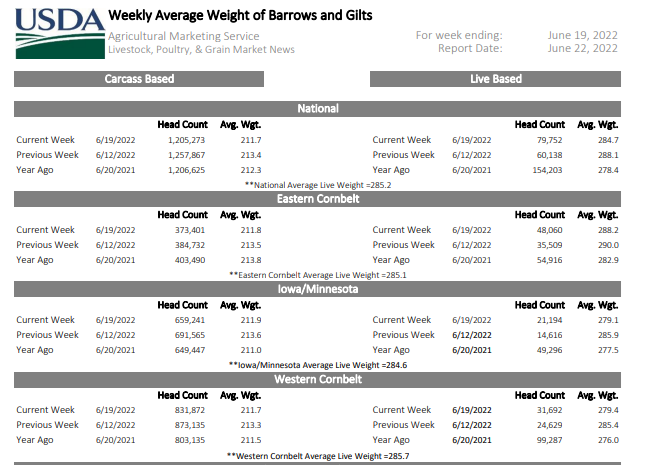The width and height of the screenshot is (646, 465).
Task: Click the week ending date June 19, 2022
Action: tap(582, 36)
